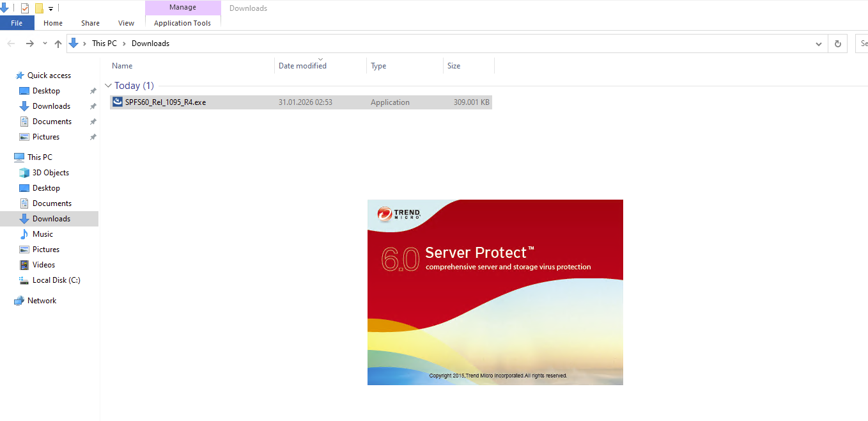
Task: Select This PC in navigation pane
Action: pyautogui.click(x=40, y=157)
